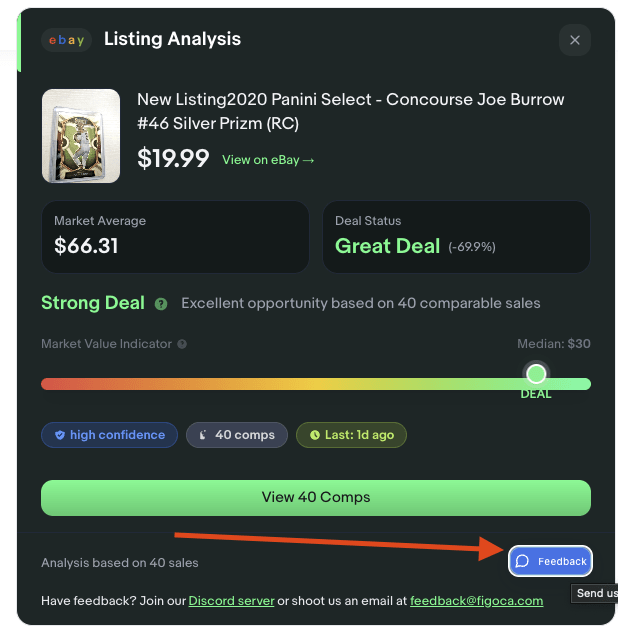Click the $19.99 listing price

click(173, 159)
